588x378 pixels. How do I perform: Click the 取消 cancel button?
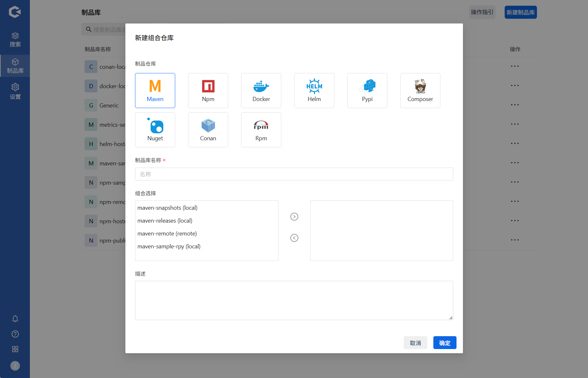click(415, 343)
